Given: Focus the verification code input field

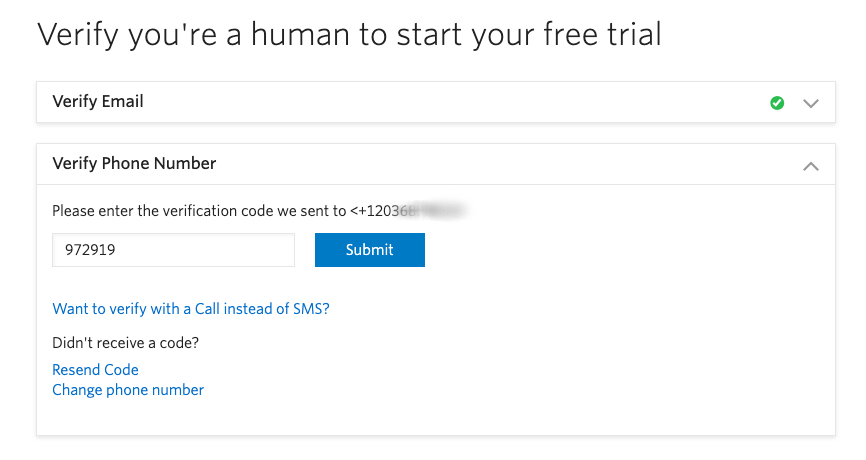Looking at the screenshot, I should click(173, 250).
